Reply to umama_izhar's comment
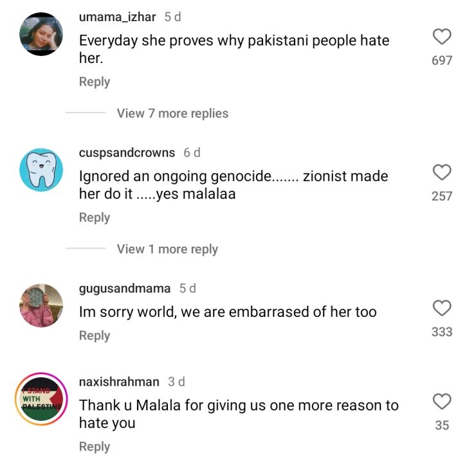The height and width of the screenshot is (457, 476). tap(95, 82)
